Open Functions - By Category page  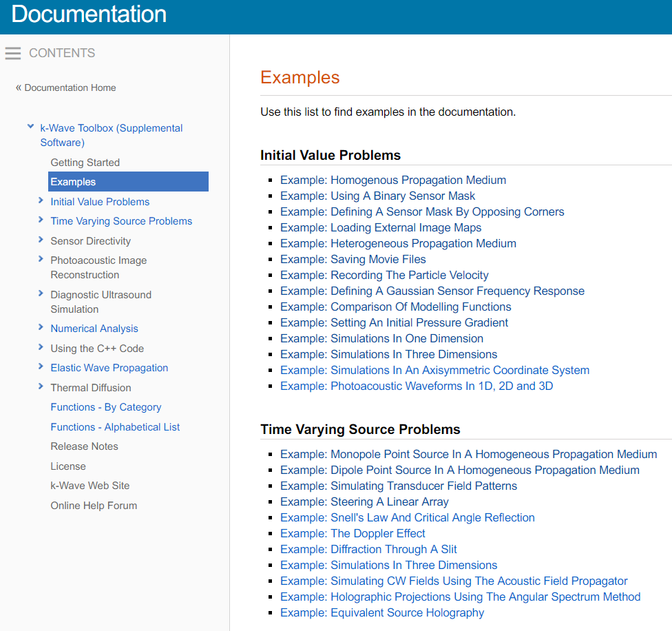pos(105,407)
